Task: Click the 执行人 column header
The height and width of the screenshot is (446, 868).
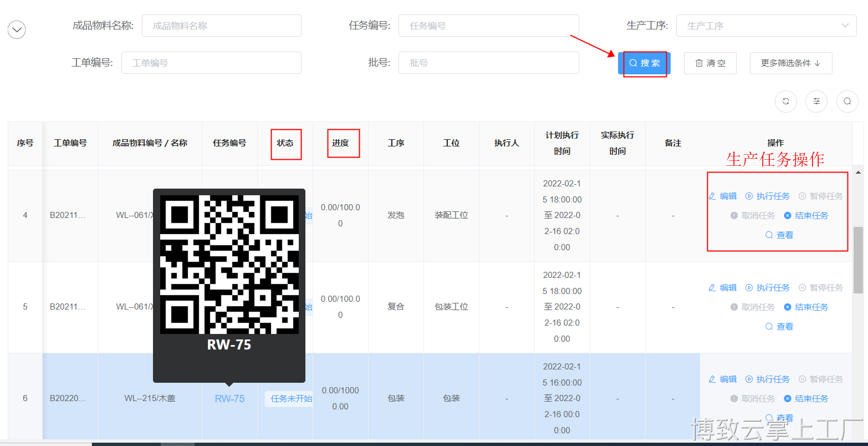Action: pos(507,143)
